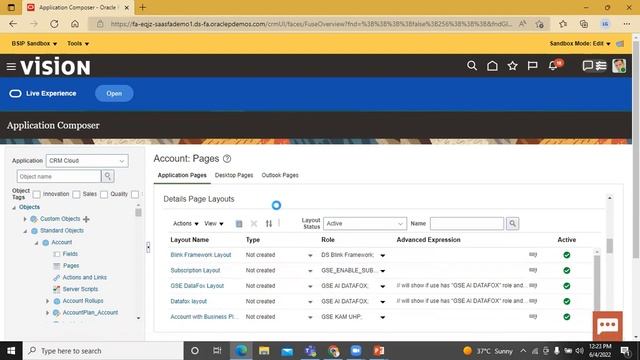
Task: Edit expression icon for Subscription Layout row
Action: [x=533, y=270]
